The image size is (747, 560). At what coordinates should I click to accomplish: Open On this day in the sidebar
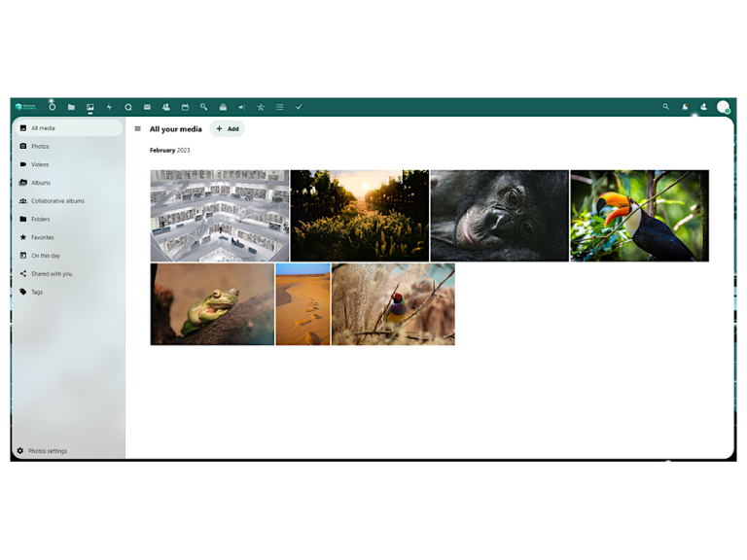point(69,256)
